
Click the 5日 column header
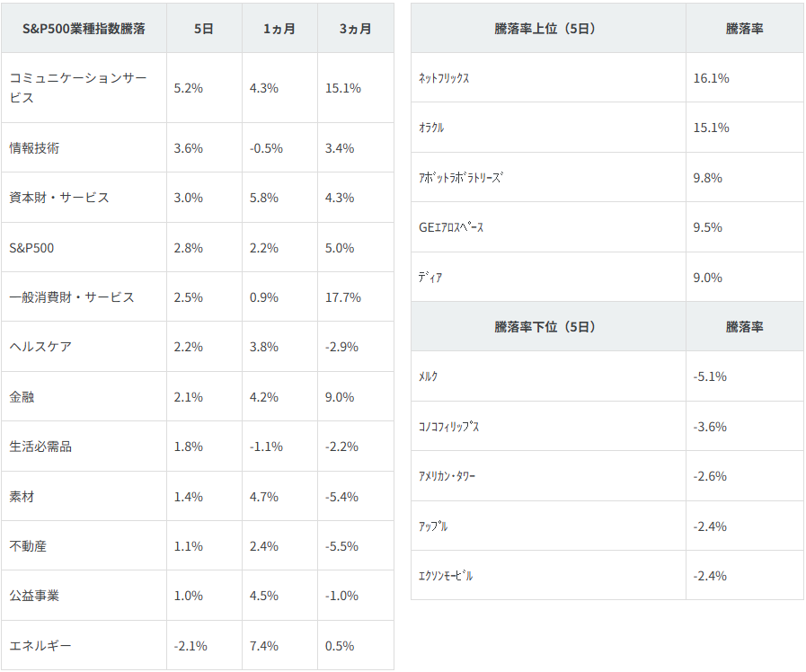[x=204, y=29]
